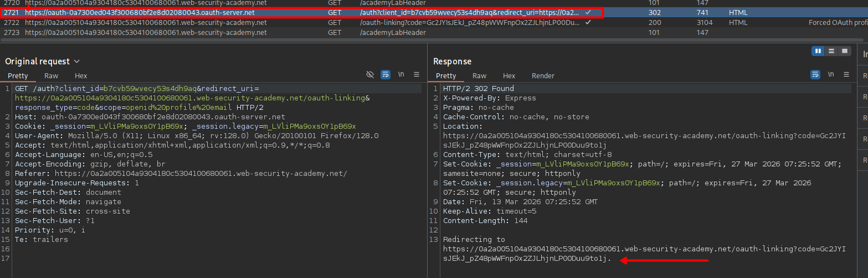868x278 pixels.
Task: Expand the Original request dropdown
Action: click(x=76, y=62)
